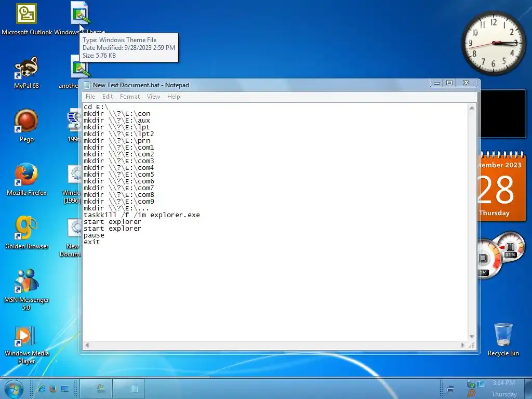Close the Notepad window
Viewport: 532px width, 399px height.
tap(466, 83)
